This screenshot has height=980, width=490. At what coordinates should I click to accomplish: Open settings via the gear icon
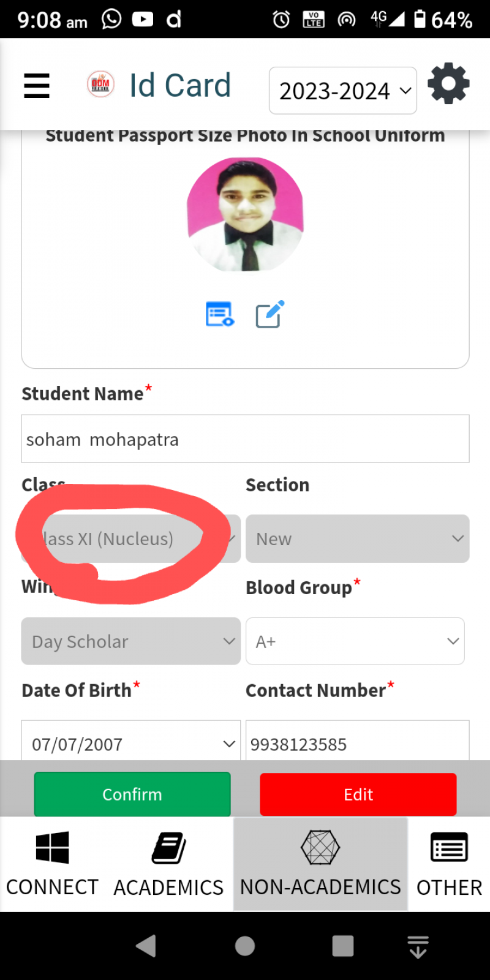pos(448,83)
